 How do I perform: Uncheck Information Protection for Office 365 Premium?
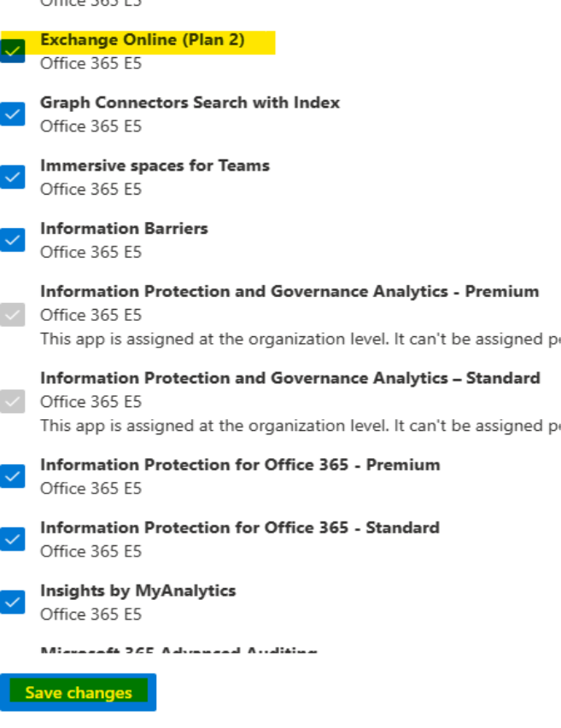(11, 476)
